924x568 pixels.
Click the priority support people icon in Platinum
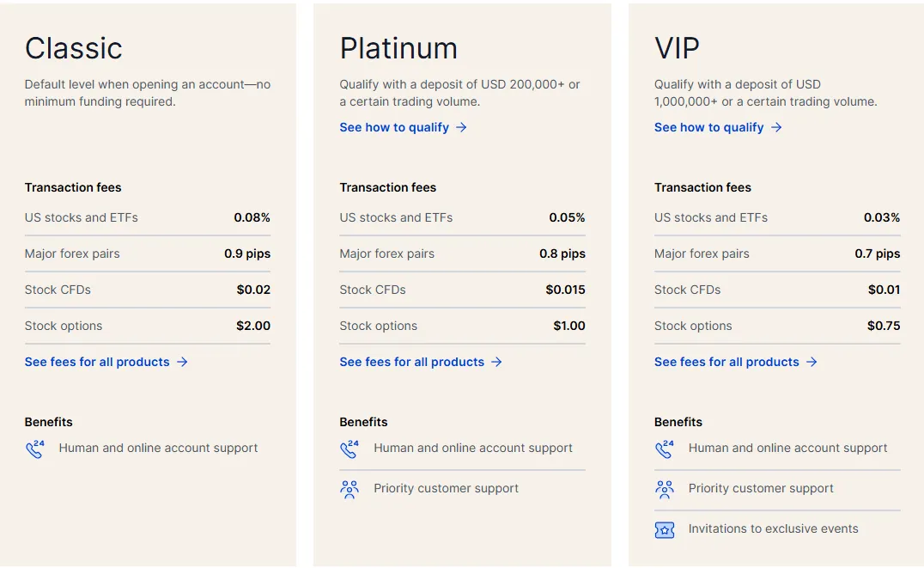(350, 489)
